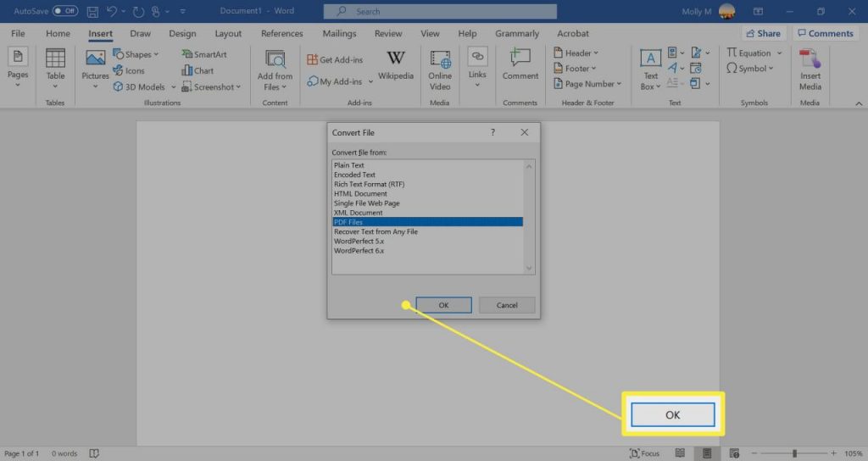Image resolution: width=868 pixels, height=461 pixels.
Task: Insert a Table from the ribbon
Action: 55,68
